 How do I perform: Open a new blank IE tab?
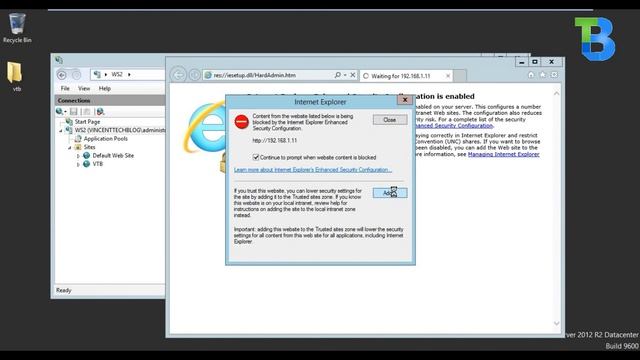point(460,76)
